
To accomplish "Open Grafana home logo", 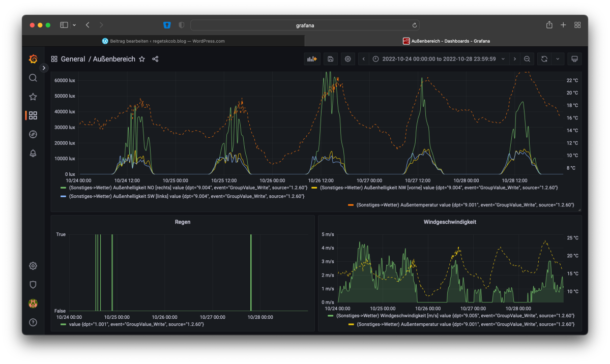I will (33, 59).
